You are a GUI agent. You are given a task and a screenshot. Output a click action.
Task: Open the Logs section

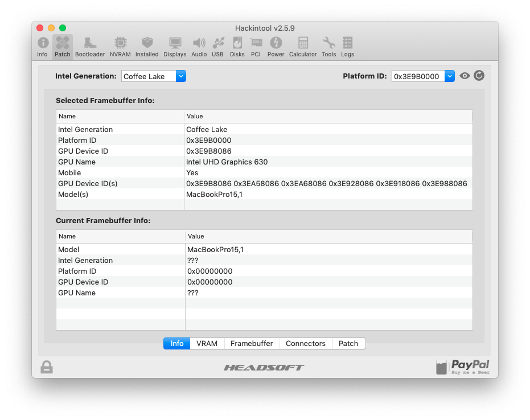(347, 47)
